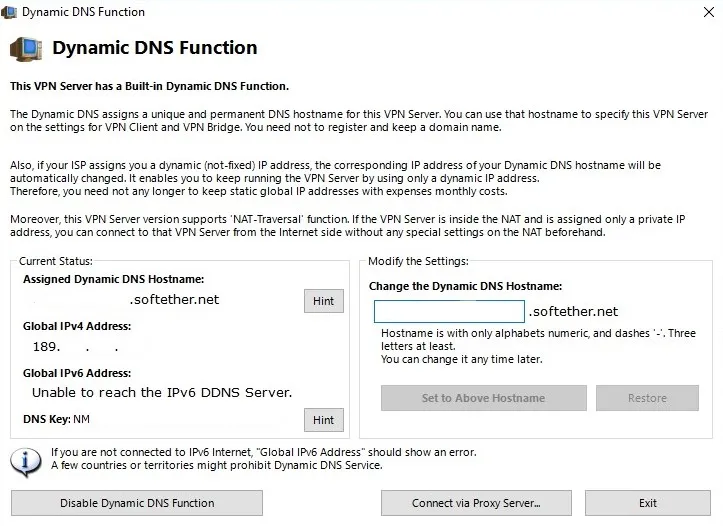Open Connect via Proxy Server settings
Viewport: 723px width, 526px height.
pos(476,503)
